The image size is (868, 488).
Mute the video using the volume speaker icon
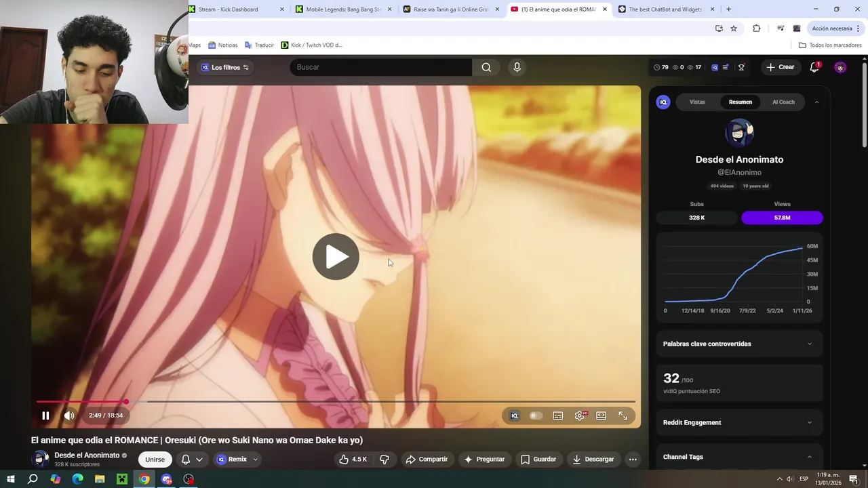coord(69,415)
